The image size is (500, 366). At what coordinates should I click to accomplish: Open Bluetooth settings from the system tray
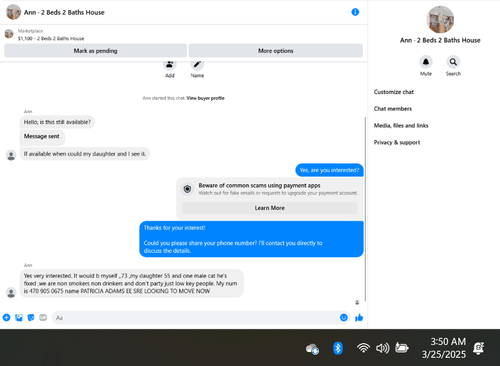point(338,348)
